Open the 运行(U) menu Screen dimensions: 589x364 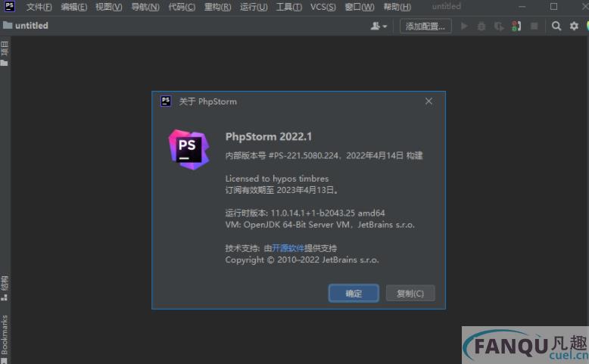[x=254, y=7]
